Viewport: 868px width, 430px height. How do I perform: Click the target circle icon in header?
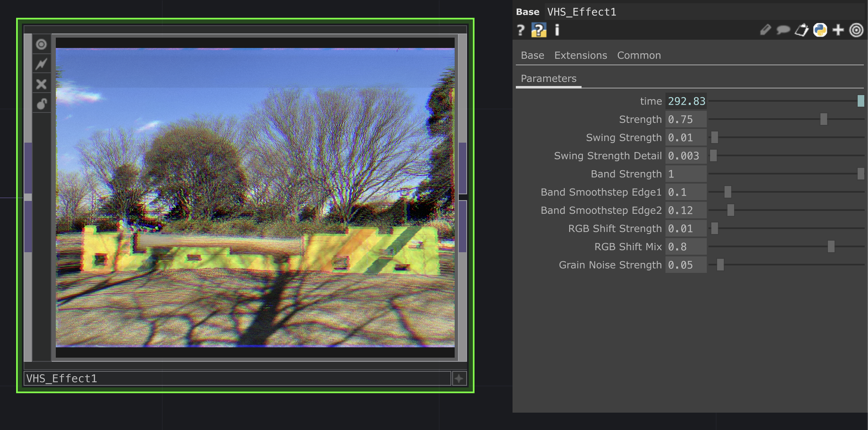tap(856, 30)
